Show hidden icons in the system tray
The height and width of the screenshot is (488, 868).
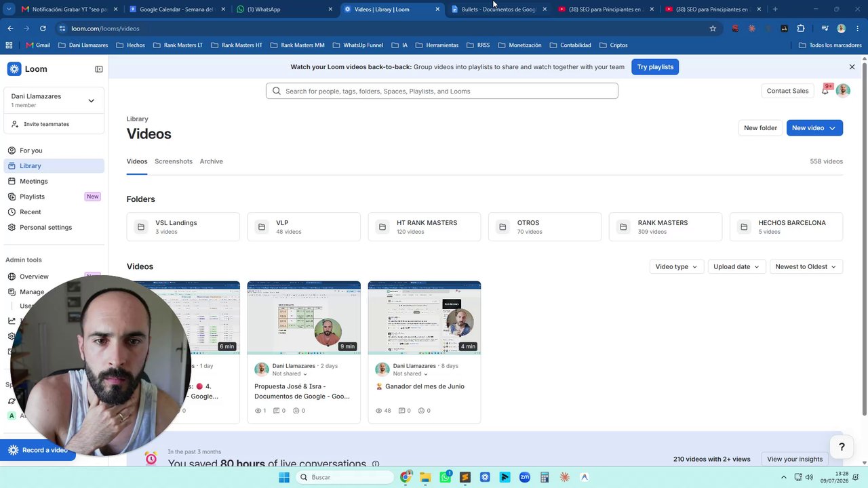coord(785,477)
